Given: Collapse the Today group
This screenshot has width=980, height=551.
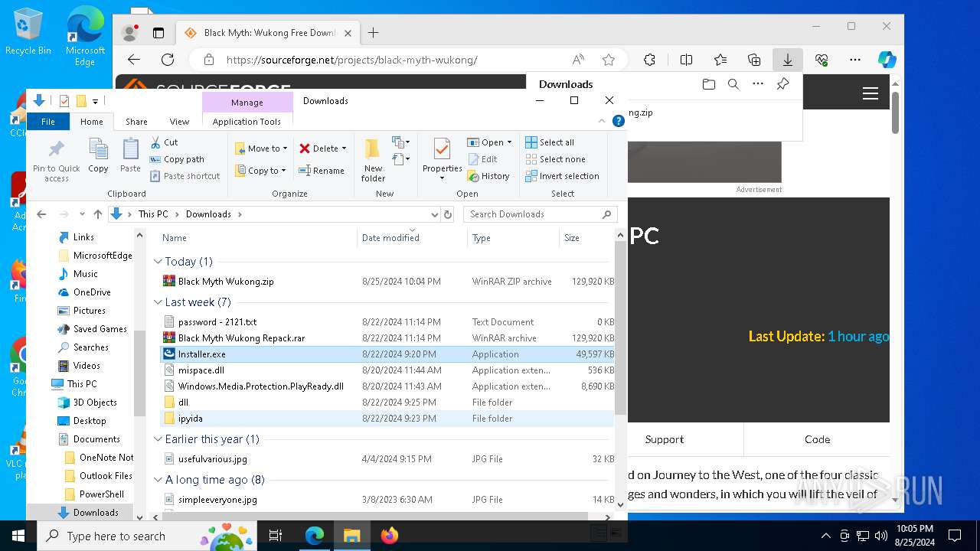Looking at the screenshot, I should pyautogui.click(x=158, y=262).
